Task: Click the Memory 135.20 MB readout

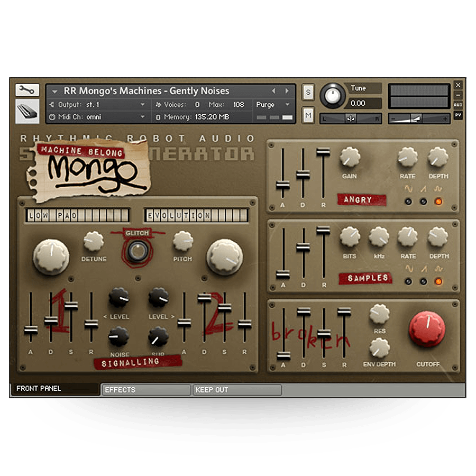Action: (x=212, y=117)
